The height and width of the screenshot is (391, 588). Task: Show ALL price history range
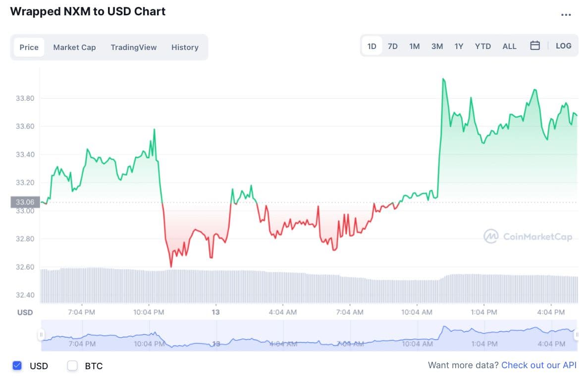(509, 46)
